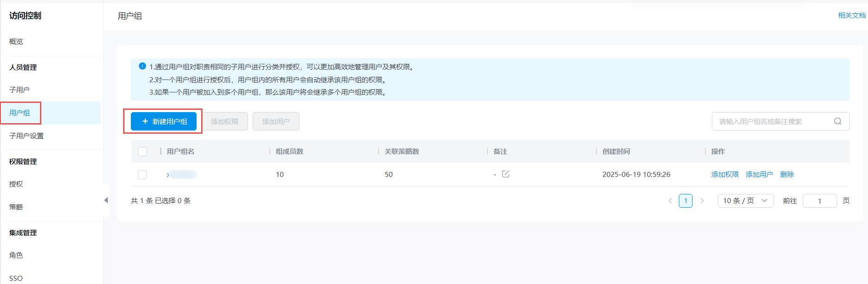Open 子用户设置 in the sidebar

pyautogui.click(x=27, y=136)
